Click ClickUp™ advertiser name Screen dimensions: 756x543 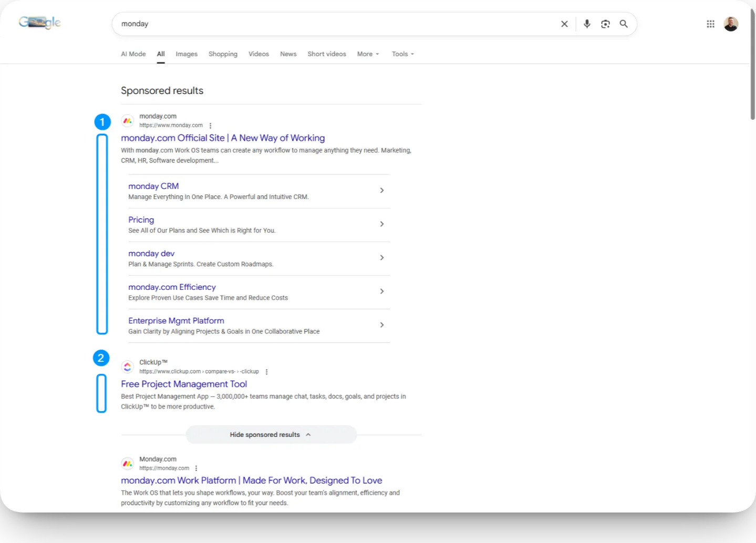[x=153, y=362]
